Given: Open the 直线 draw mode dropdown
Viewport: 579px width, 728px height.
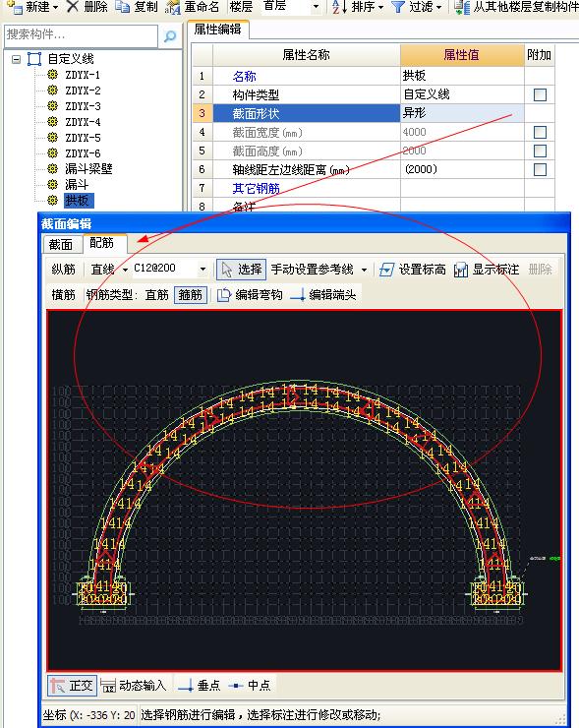Looking at the screenshot, I should 125,270.
